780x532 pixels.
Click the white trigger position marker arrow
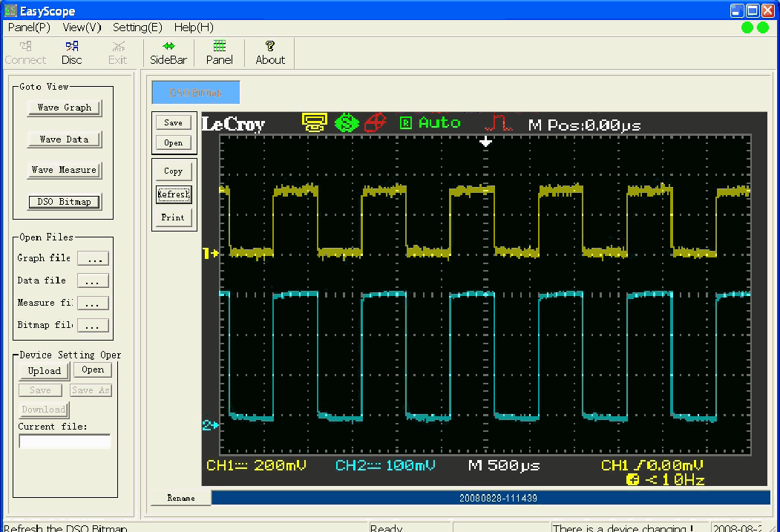tap(486, 141)
